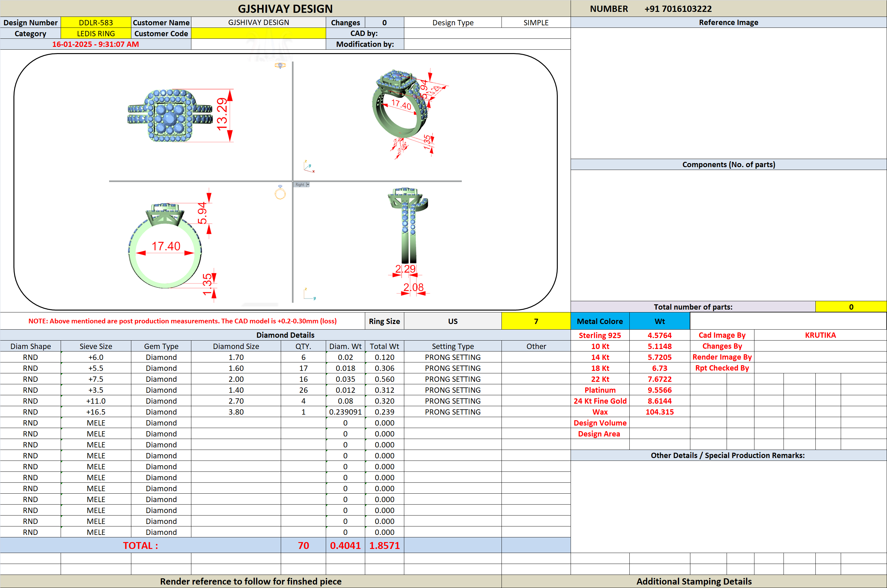The height and width of the screenshot is (588, 887).
Task: Select the Sterling 925 weight 4.5764 cell
Action: pyautogui.click(x=659, y=335)
